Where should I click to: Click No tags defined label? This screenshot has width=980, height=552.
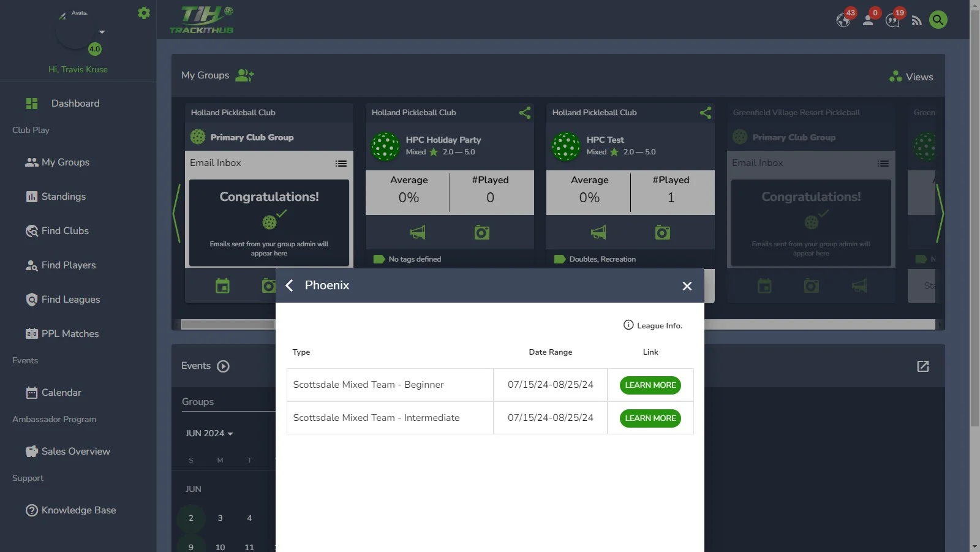coord(415,259)
